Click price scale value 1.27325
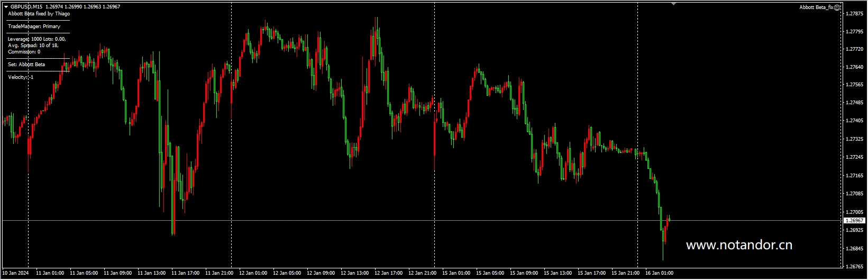 tap(855, 139)
